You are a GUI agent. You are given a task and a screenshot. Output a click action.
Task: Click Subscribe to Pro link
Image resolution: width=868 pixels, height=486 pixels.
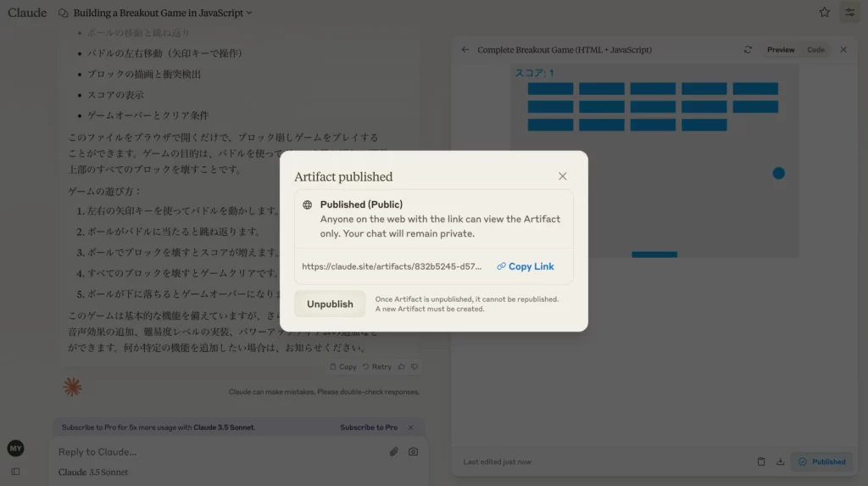point(368,427)
